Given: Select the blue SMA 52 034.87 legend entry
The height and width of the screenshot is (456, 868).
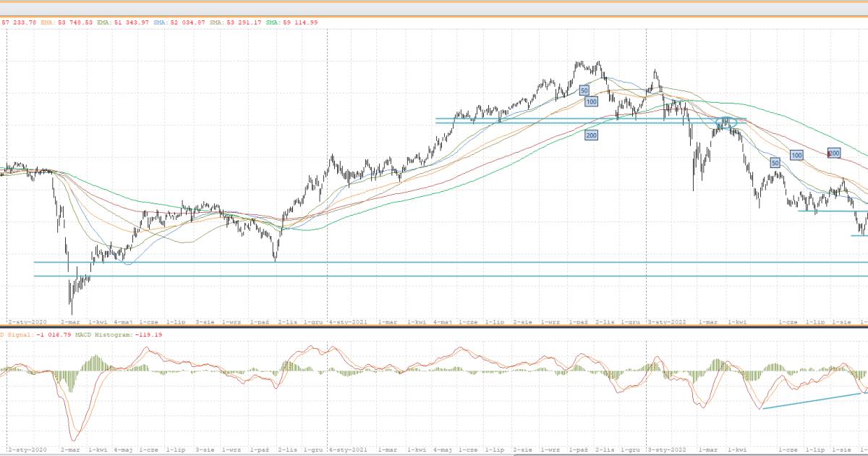Looking at the screenshot, I should coord(181,22).
